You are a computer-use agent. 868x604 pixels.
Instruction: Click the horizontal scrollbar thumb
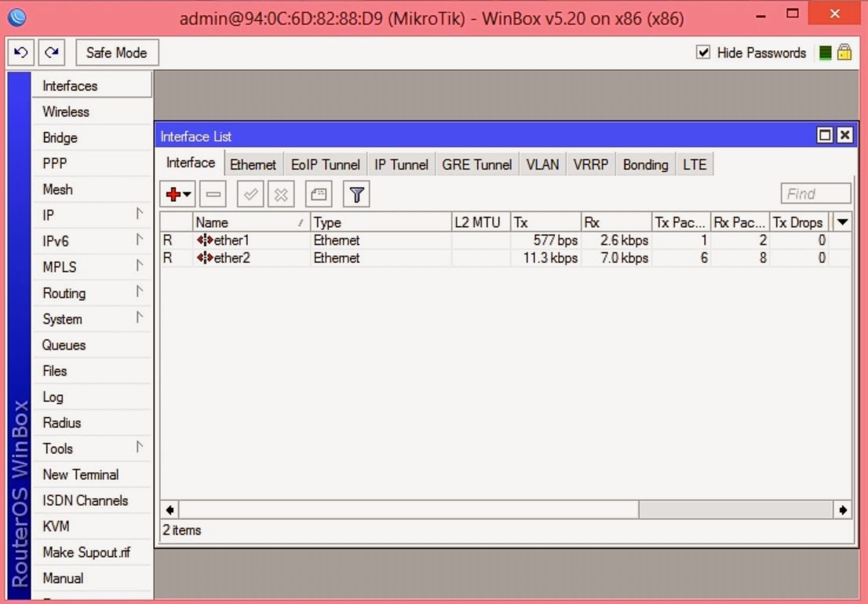click(x=409, y=510)
